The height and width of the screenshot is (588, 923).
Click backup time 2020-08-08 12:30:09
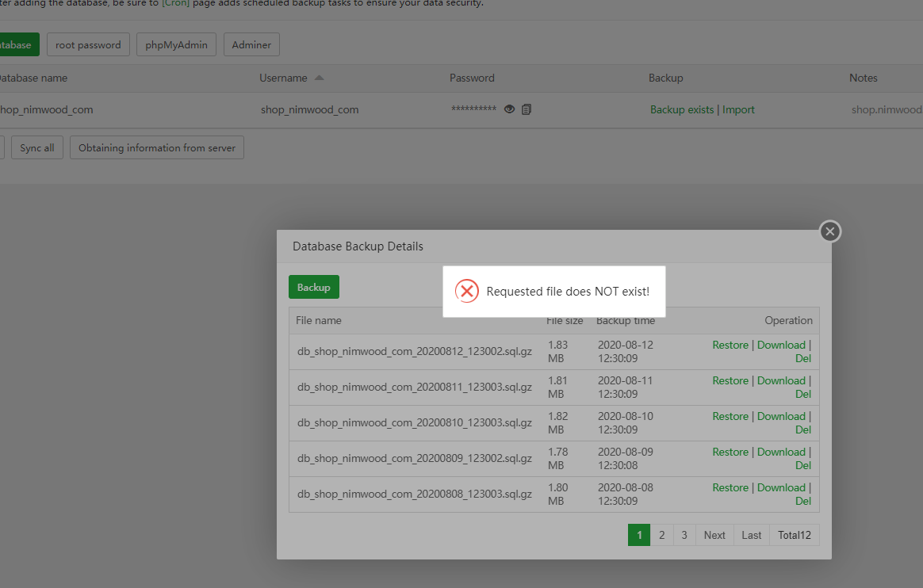[625, 494]
